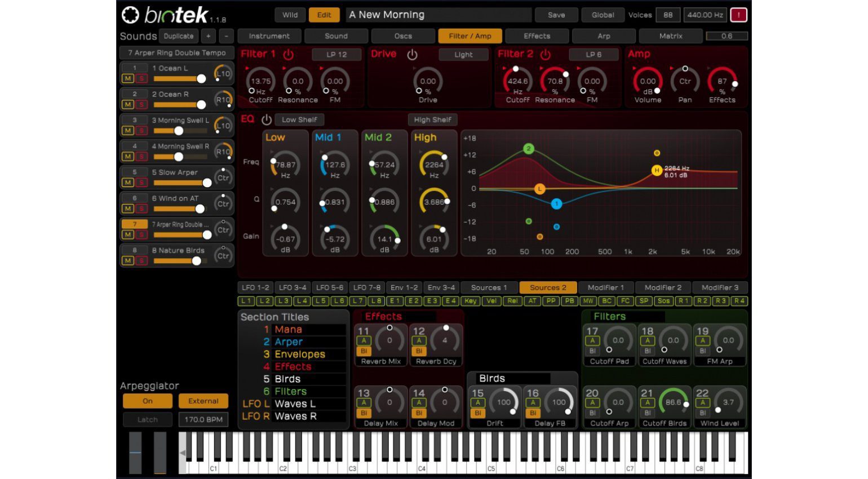Image resolution: width=868 pixels, height=479 pixels.
Task: Click the MW modulation source tag
Action: (588, 301)
